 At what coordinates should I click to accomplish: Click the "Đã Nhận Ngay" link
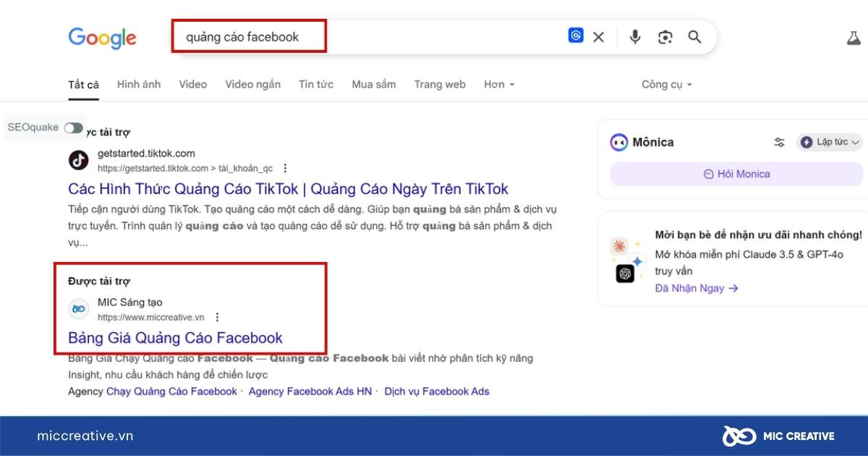pyautogui.click(x=697, y=288)
